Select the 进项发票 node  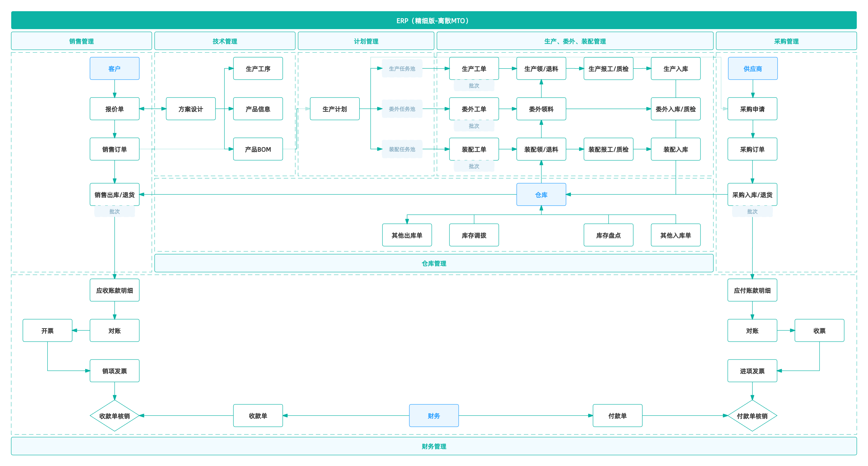click(752, 371)
